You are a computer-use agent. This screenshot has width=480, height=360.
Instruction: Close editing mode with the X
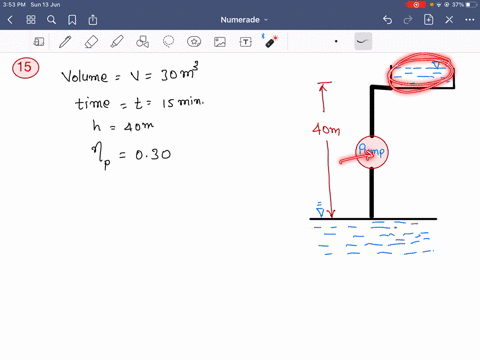point(449,20)
